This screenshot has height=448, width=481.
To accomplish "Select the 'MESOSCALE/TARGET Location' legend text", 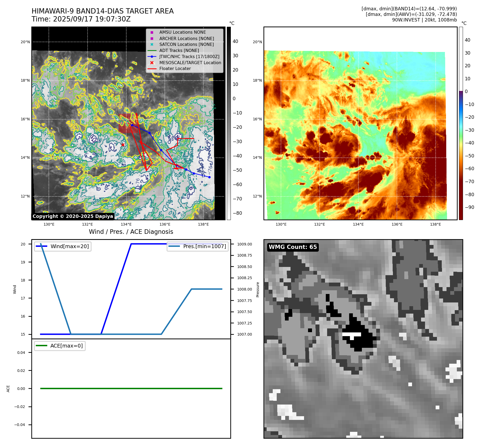I will click(x=190, y=63).
